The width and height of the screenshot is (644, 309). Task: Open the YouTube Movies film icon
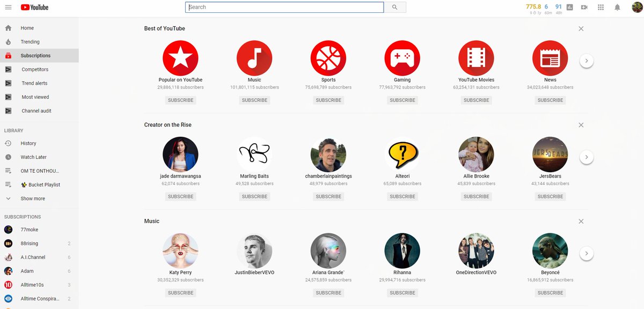pos(477,58)
